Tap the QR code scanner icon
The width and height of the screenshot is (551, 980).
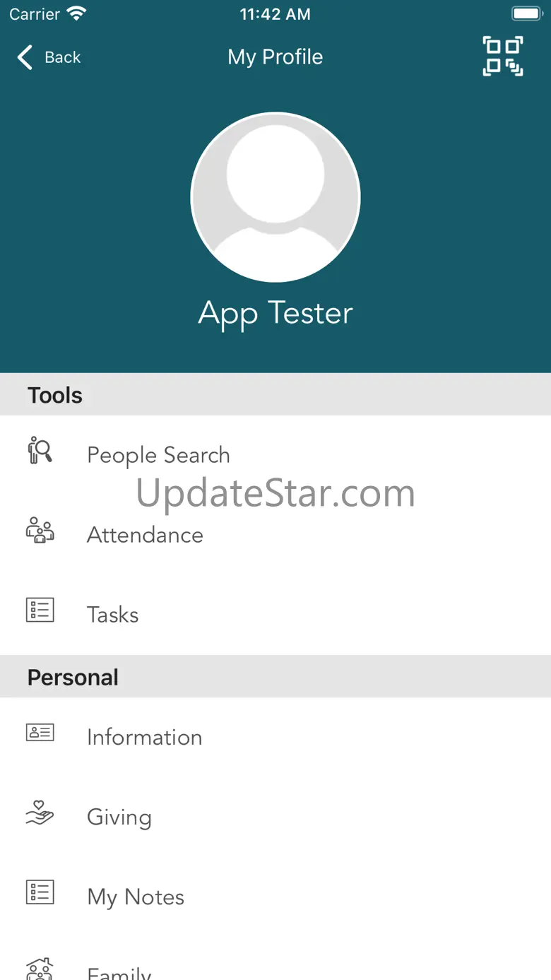(503, 57)
